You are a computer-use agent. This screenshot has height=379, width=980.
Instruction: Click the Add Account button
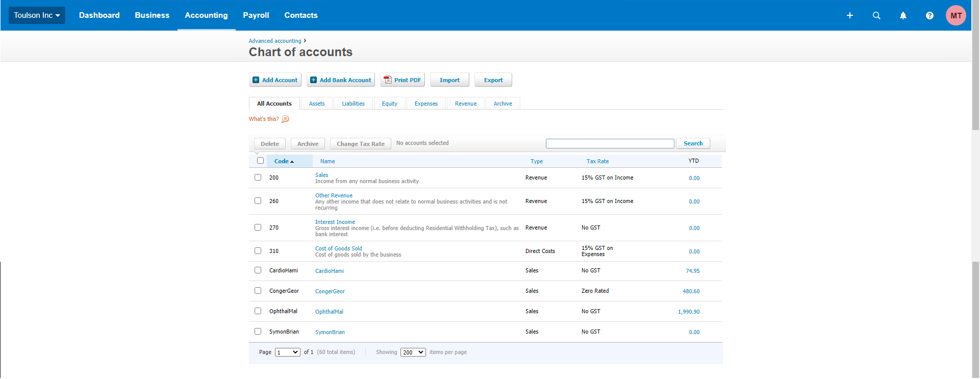click(275, 80)
